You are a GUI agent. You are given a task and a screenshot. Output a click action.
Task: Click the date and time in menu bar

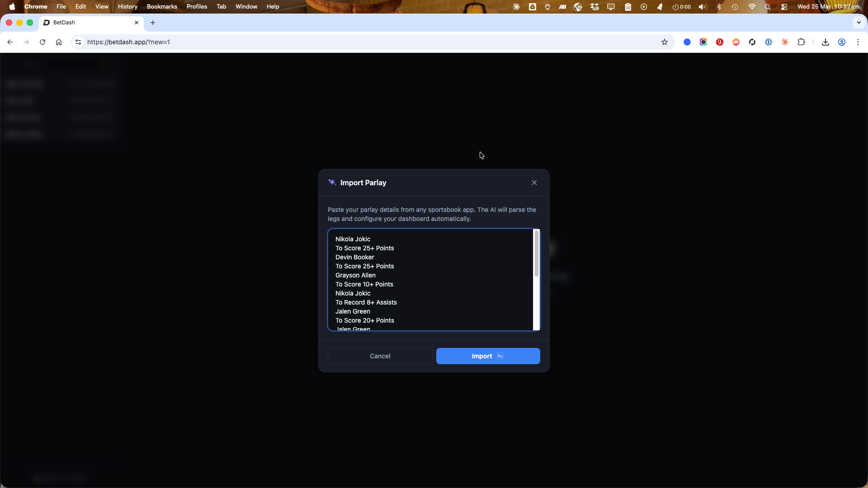click(x=828, y=7)
